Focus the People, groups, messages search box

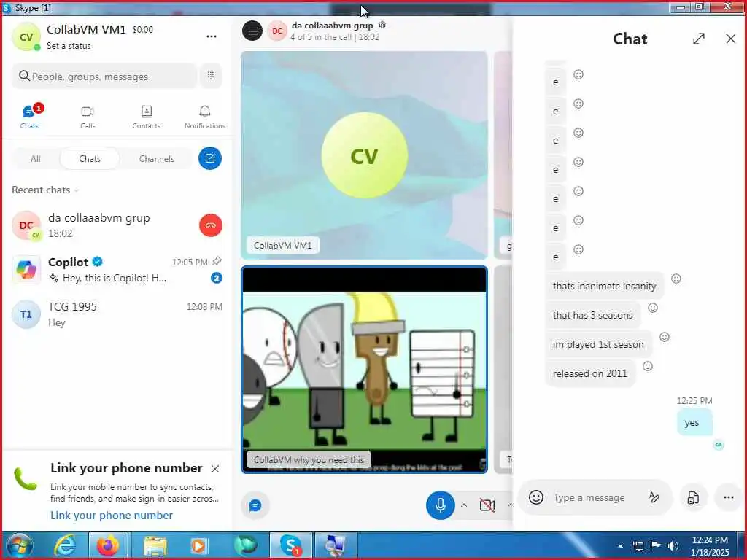(104, 76)
